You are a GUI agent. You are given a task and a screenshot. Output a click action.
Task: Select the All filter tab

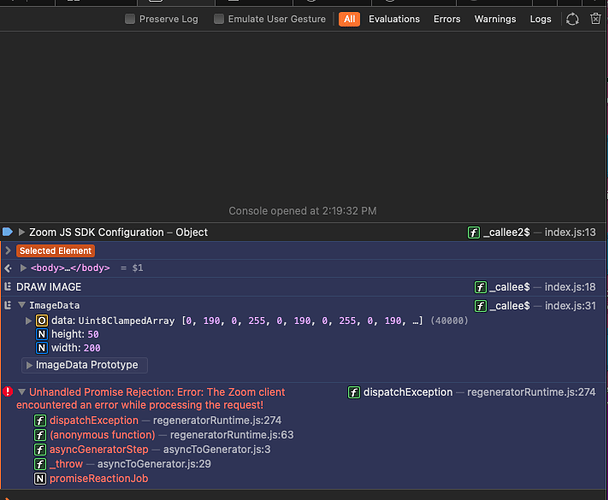point(349,19)
